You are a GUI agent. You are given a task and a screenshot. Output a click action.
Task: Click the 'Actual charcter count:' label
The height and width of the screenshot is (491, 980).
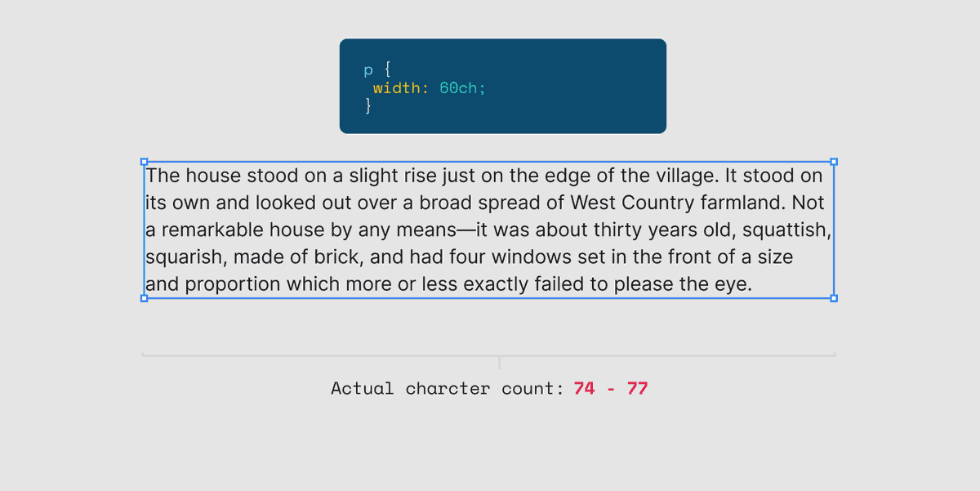tap(448, 388)
